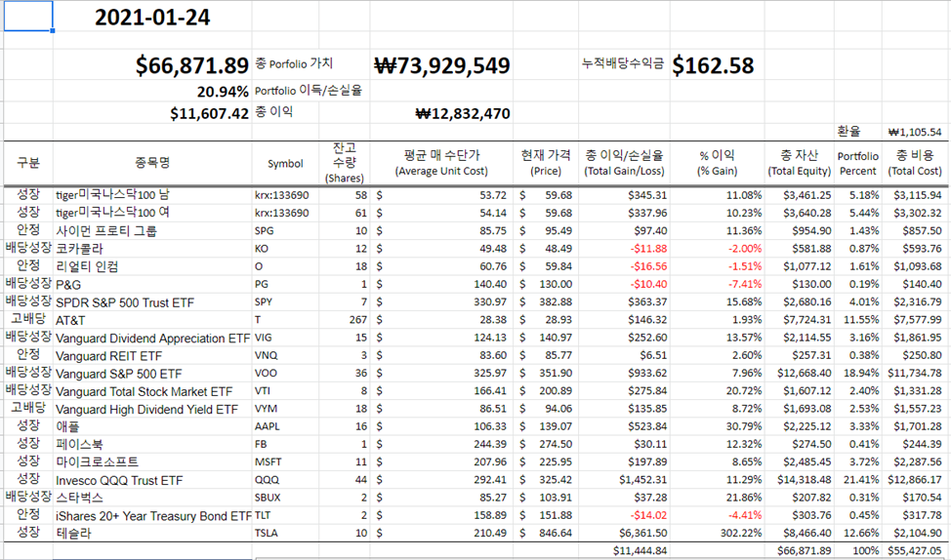951x560 pixels.
Task: Click the 종목명 column header
Action: pos(152,162)
